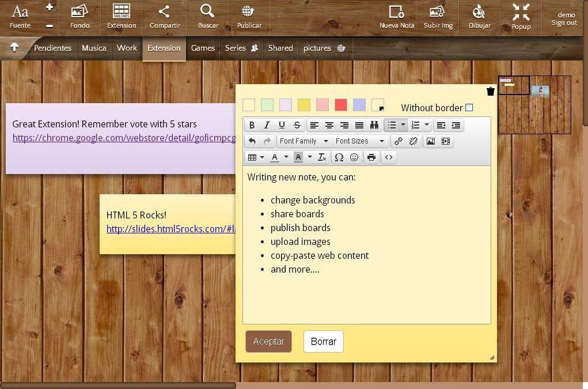Click the print icon in editor
The image size is (588, 389).
tap(371, 157)
